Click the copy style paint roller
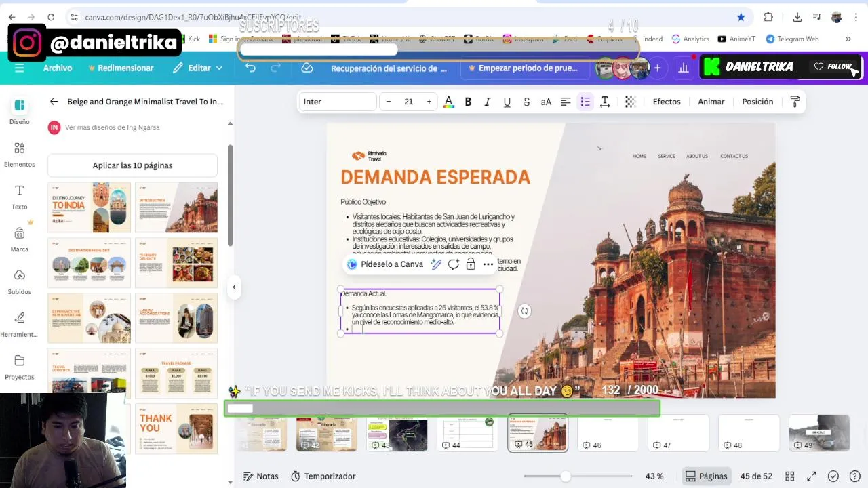Image resolution: width=868 pixels, height=488 pixels. coord(795,102)
